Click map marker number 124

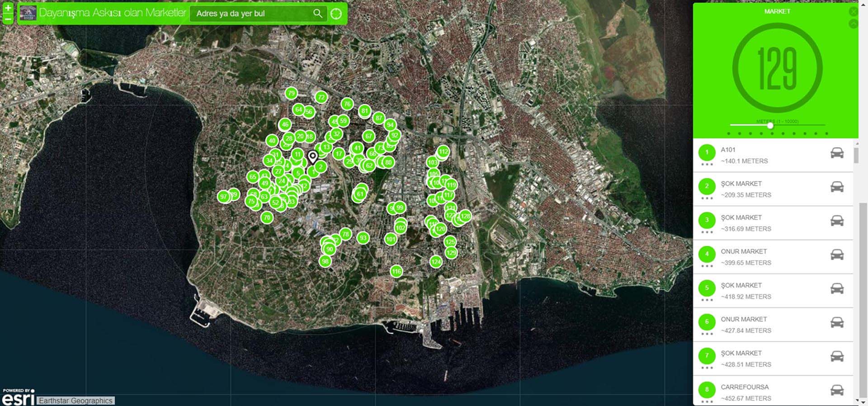point(436,262)
